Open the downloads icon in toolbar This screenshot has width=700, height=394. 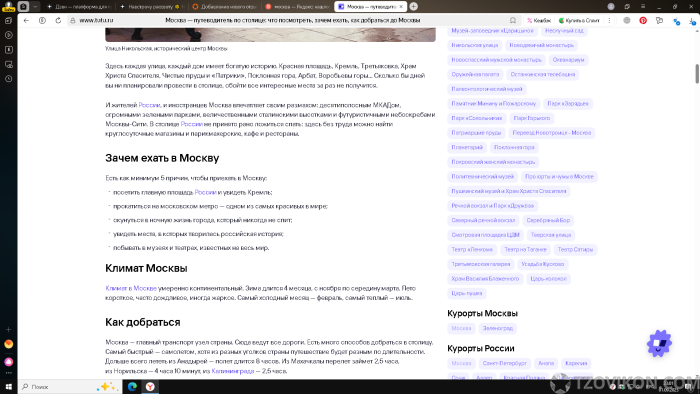[692, 21]
